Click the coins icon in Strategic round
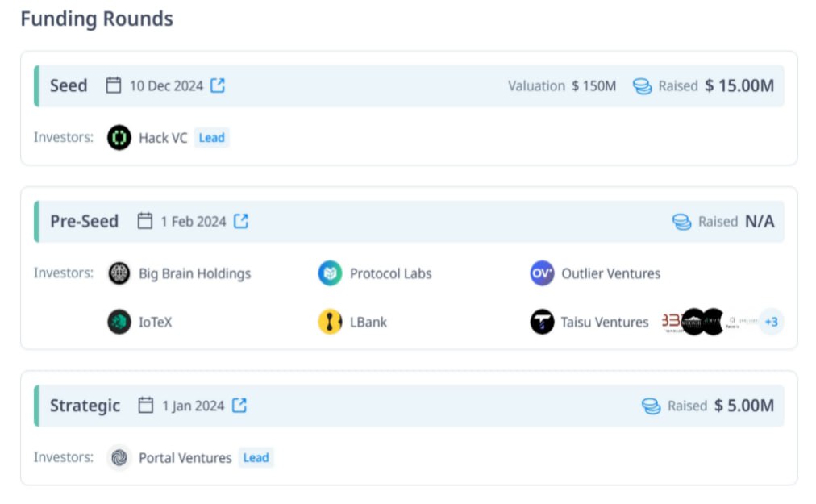This screenshot has height=504, width=816. tap(651, 406)
